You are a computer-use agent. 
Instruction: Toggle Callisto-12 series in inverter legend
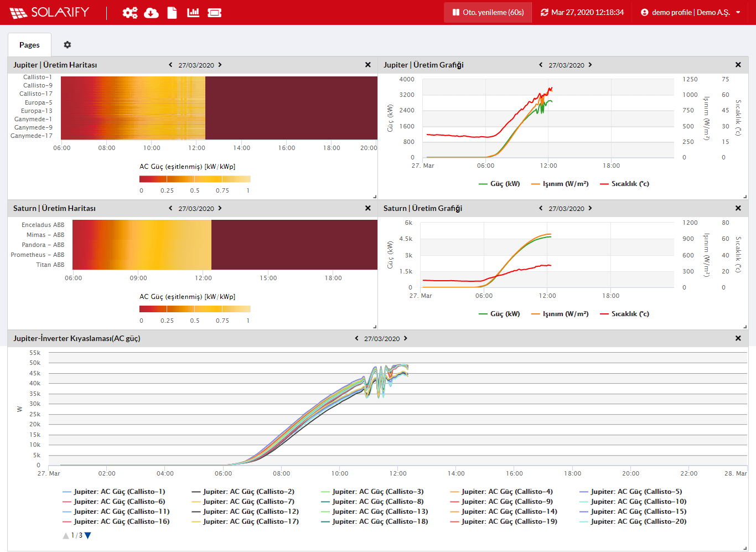245,512
